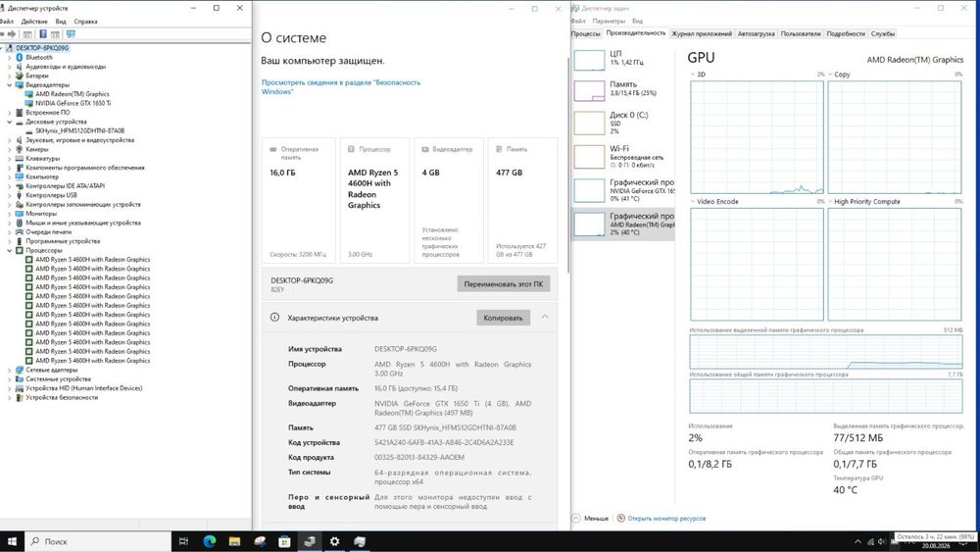
Task: Open Microsoft Edge from taskbar
Action: [210, 541]
